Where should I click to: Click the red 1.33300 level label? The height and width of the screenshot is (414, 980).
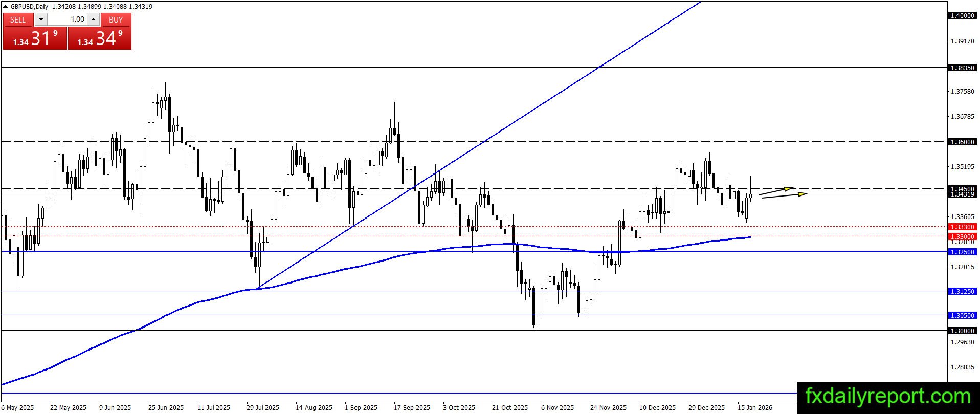963,227
